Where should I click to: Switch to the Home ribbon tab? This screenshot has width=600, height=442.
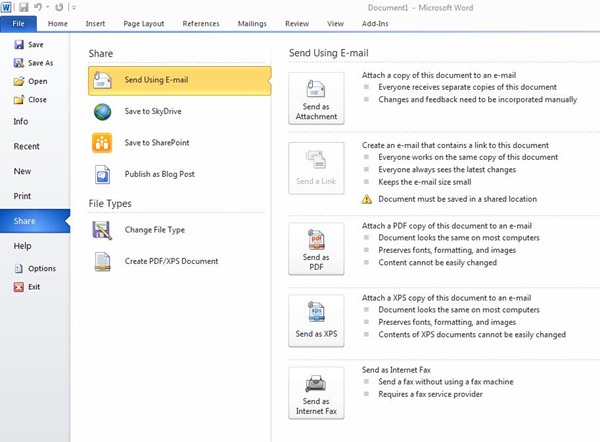[x=58, y=22]
